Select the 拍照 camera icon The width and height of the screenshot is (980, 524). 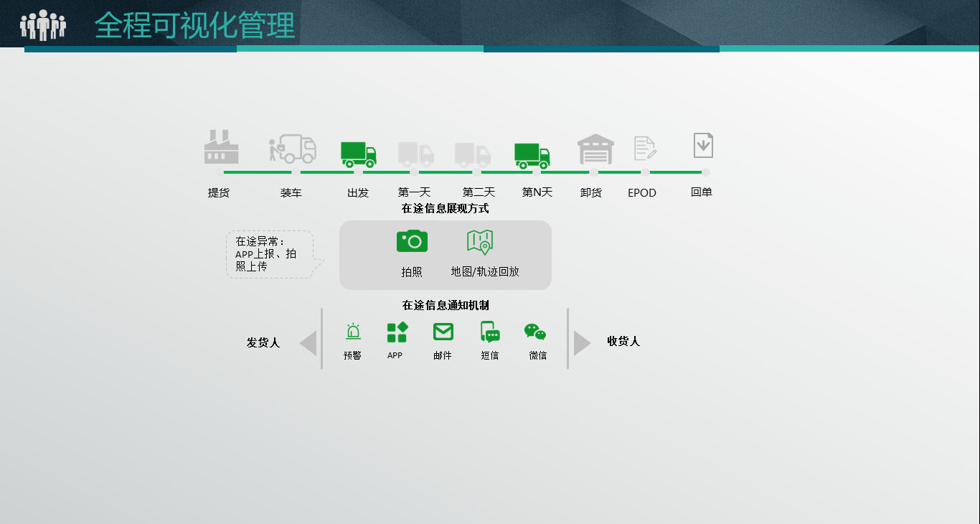pos(411,242)
